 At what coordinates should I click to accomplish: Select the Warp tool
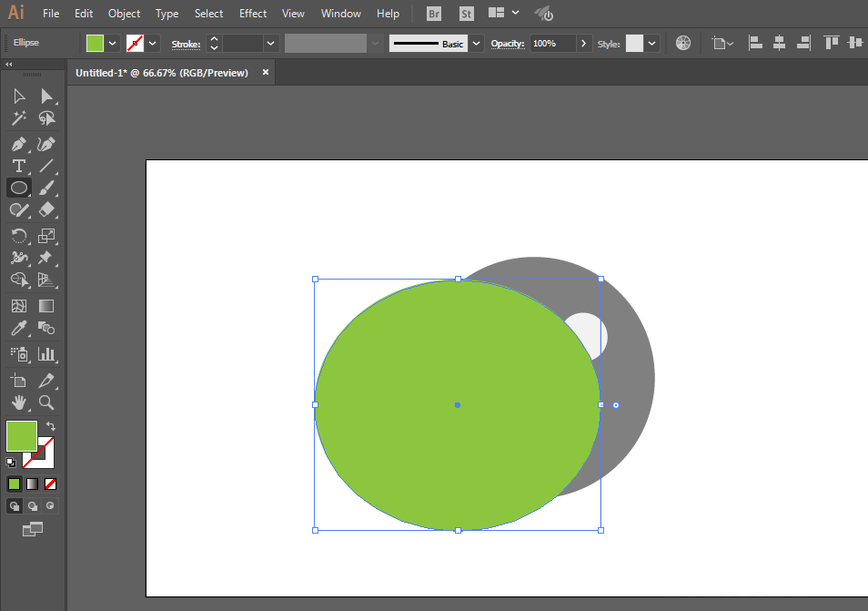(19, 258)
